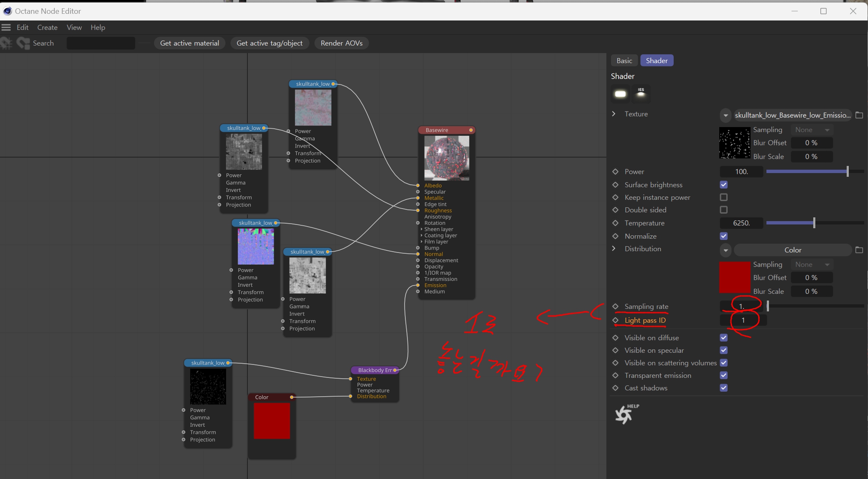Screen dimensions: 868x479
Task: Open the hamburger menu icon
Action: (x=6, y=28)
